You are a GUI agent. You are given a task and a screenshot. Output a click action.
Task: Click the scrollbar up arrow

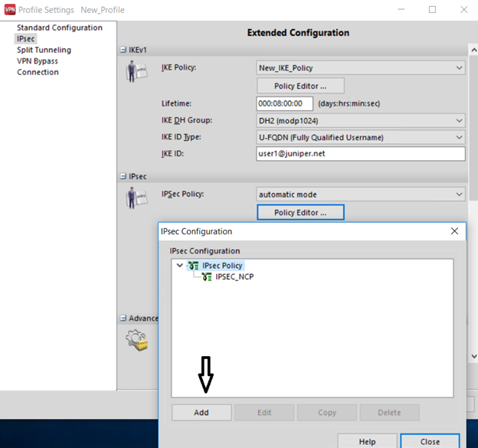coord(473,50)
